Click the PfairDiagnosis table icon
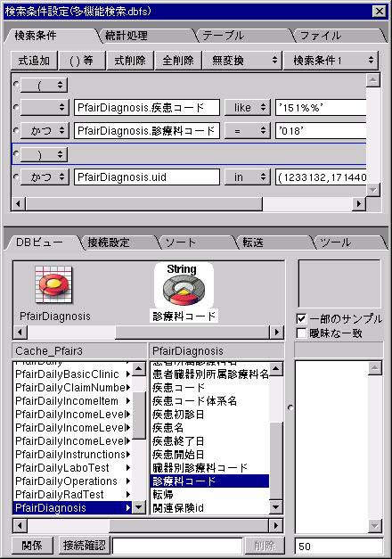 click(53, 285)
